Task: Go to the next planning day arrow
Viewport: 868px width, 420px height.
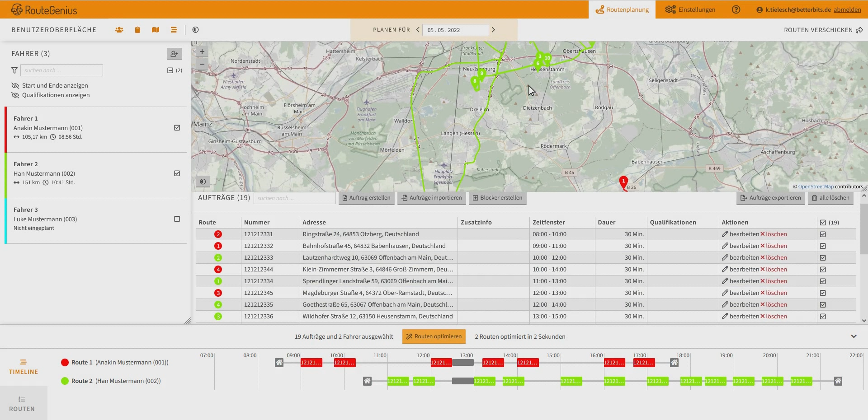Action: (493, 29)
